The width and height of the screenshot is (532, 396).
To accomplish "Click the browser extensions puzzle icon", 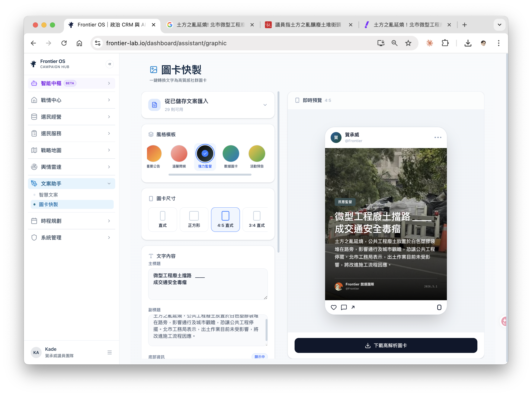I will tap(445, 43).
